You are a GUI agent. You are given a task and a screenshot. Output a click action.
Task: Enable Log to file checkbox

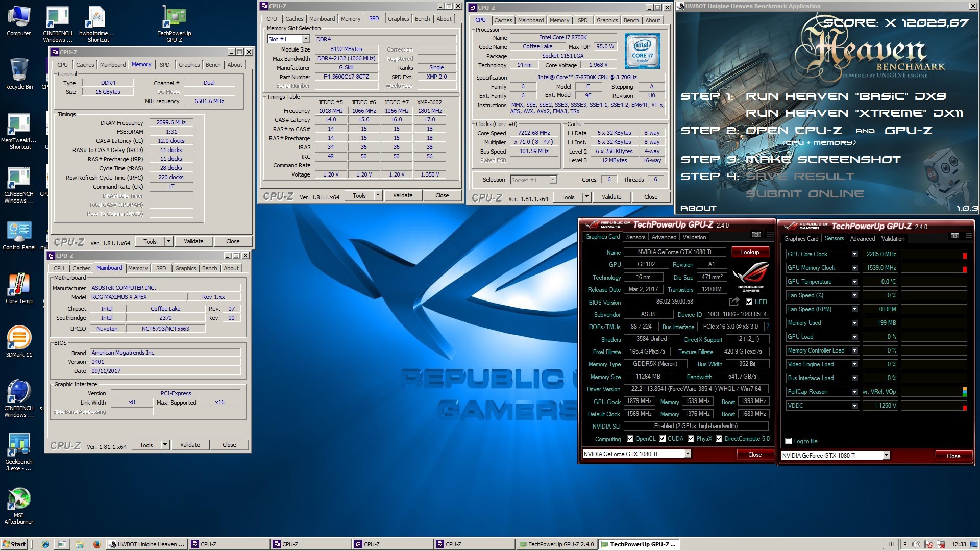click(789, 441)
